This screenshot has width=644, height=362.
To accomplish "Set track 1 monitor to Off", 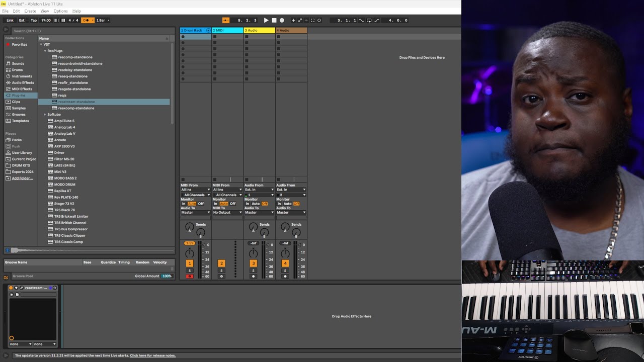I will (x=201, y=204).
